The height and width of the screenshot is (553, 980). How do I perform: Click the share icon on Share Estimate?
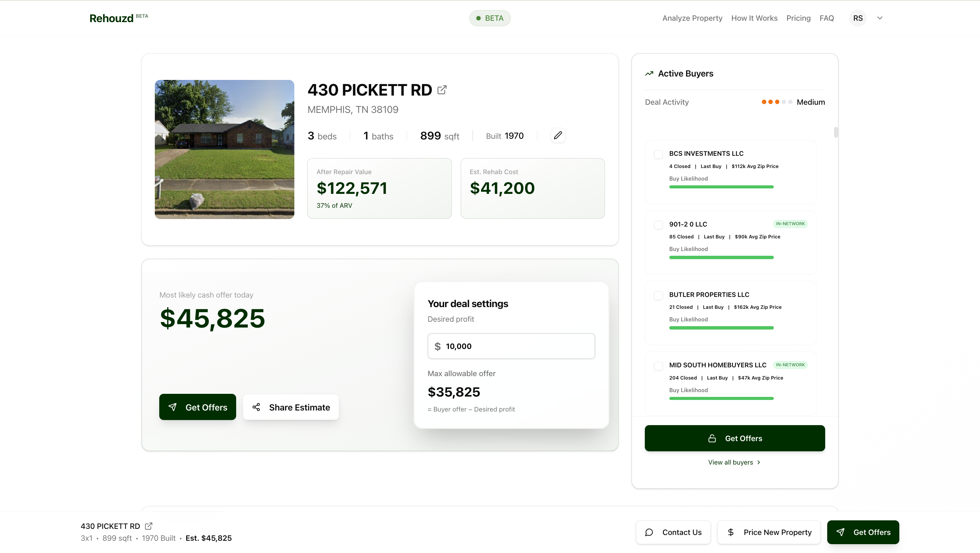click(257, 407)
